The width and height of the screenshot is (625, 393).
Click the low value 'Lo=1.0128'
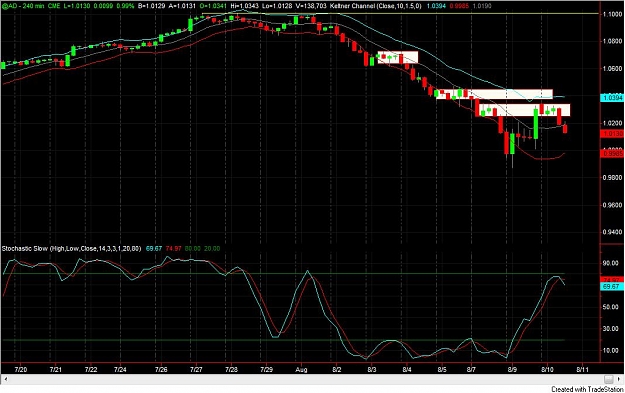[x=277, y=6]
